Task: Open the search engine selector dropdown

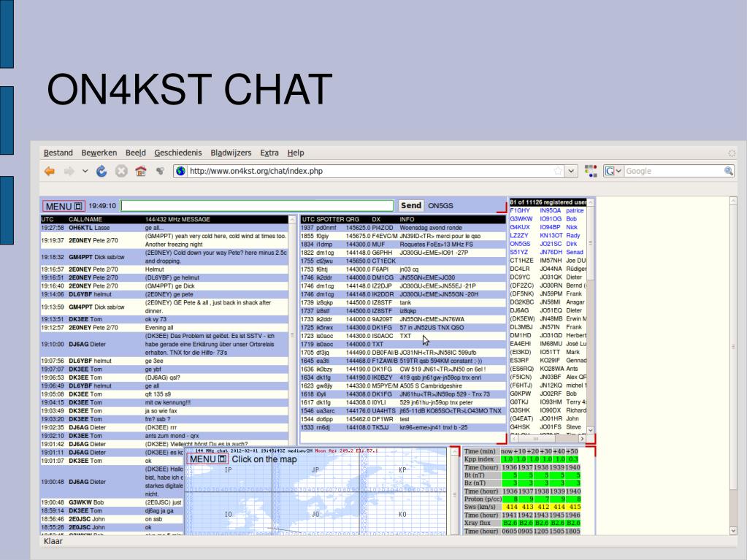Action: pos(613,171)
